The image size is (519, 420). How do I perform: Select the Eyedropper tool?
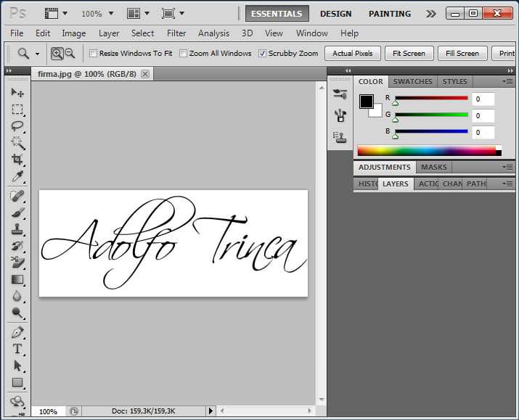(x=17, y=177)
